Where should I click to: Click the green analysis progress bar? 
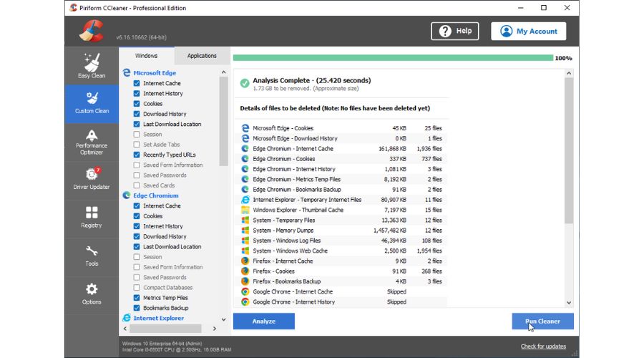pyautogui.click(x=393, y=58)
